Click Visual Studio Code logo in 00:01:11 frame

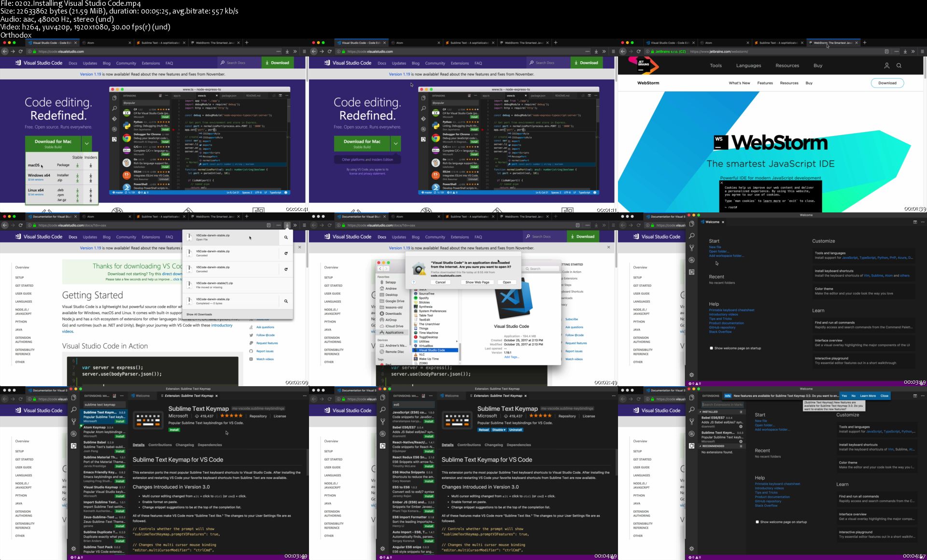point(327,63)
